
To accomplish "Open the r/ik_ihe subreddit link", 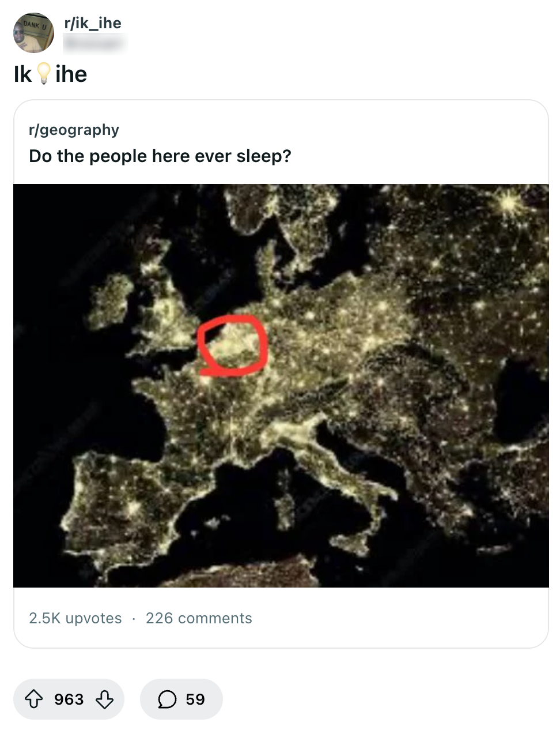I will (92, 23).
